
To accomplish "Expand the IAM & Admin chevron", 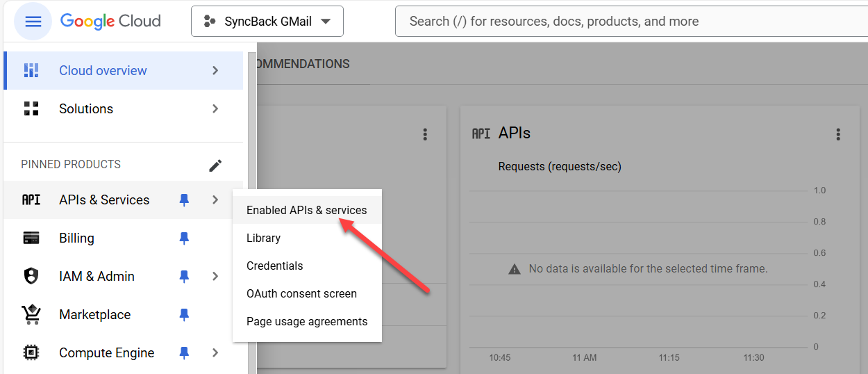I will [215, 276].
